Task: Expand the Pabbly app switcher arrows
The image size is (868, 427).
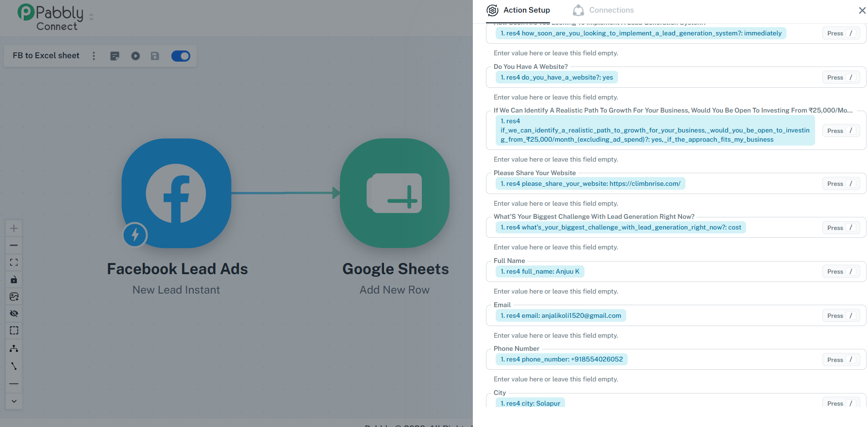Action: (91, 17)
